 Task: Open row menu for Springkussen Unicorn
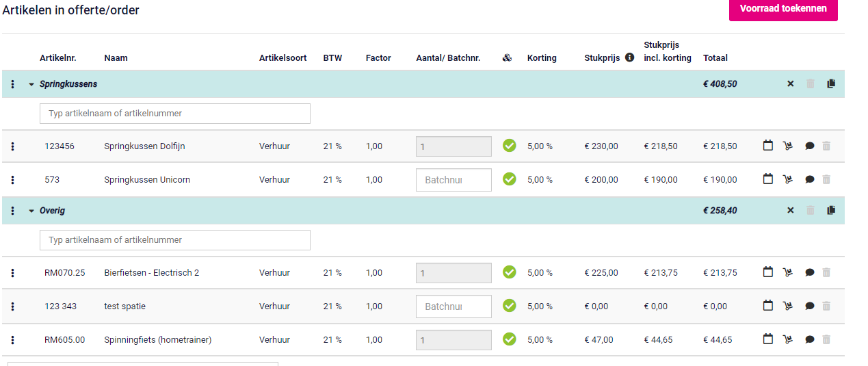pyautogui.click(x=13, y=180)
